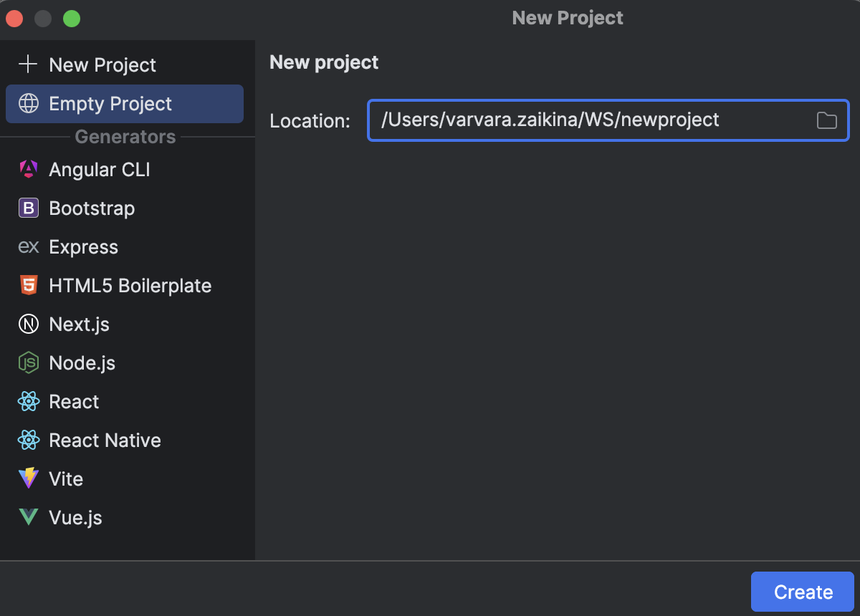Select the Angular CLI generator icon

27,169
